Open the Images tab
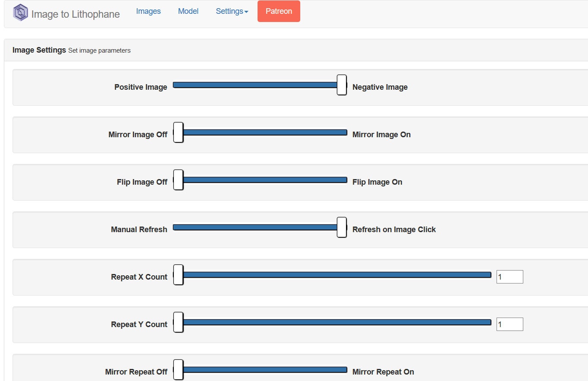The height and width of the screenshot is (381, 588). 148,11
